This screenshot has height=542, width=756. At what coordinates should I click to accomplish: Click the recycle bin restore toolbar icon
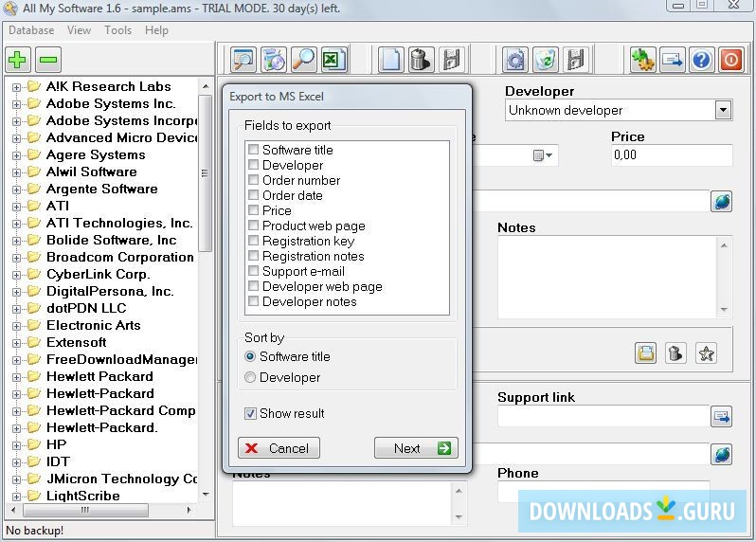pos(546,60)
